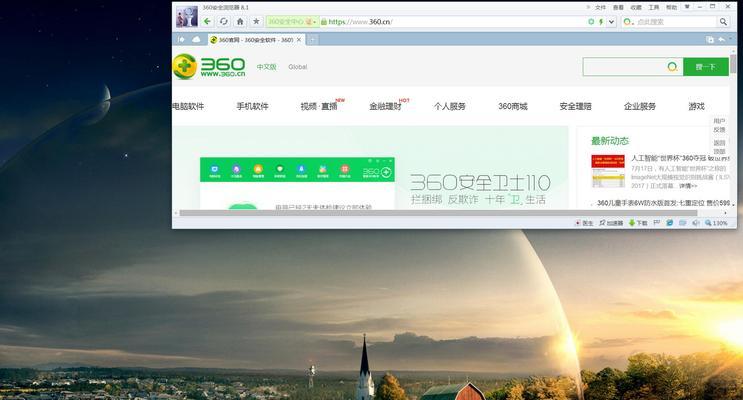743x400 pixels.
Task: Switch to Global language link
Action: click(x=298, y=67)
